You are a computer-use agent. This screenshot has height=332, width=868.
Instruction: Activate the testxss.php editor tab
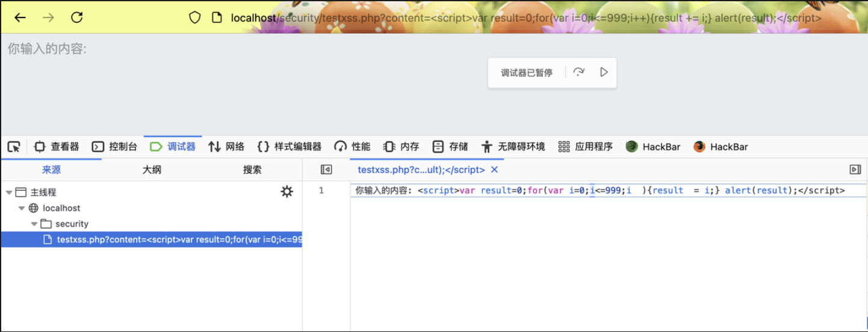(421, 170)
